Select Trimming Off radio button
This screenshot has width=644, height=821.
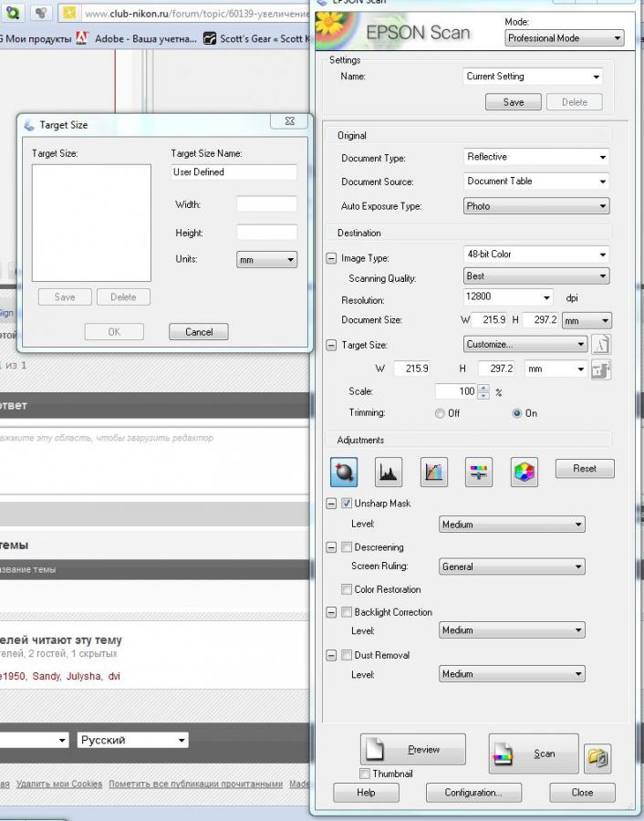pos(440,413)
